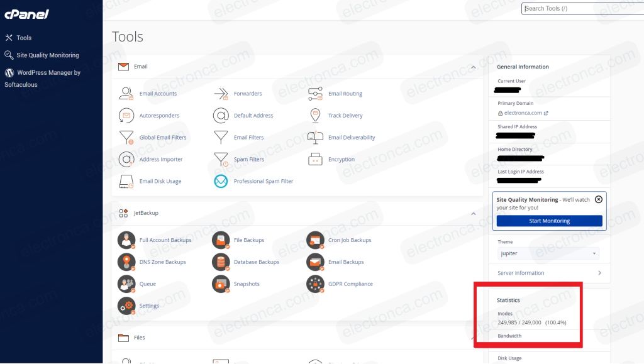Open the Professional Spam Filter icon

click(x=221, y=181)
